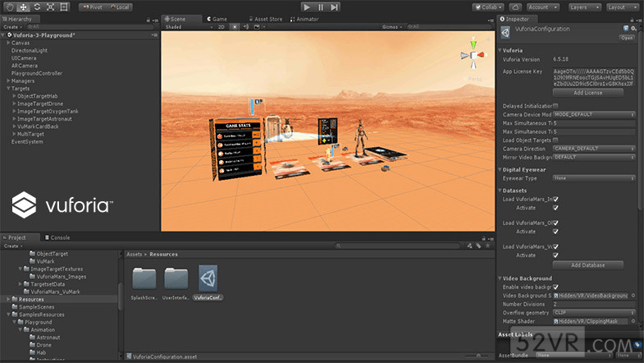Screen dimensions: 644x363
Task: Click the scene orientation gizmo
Action: (x=473, y=55)
